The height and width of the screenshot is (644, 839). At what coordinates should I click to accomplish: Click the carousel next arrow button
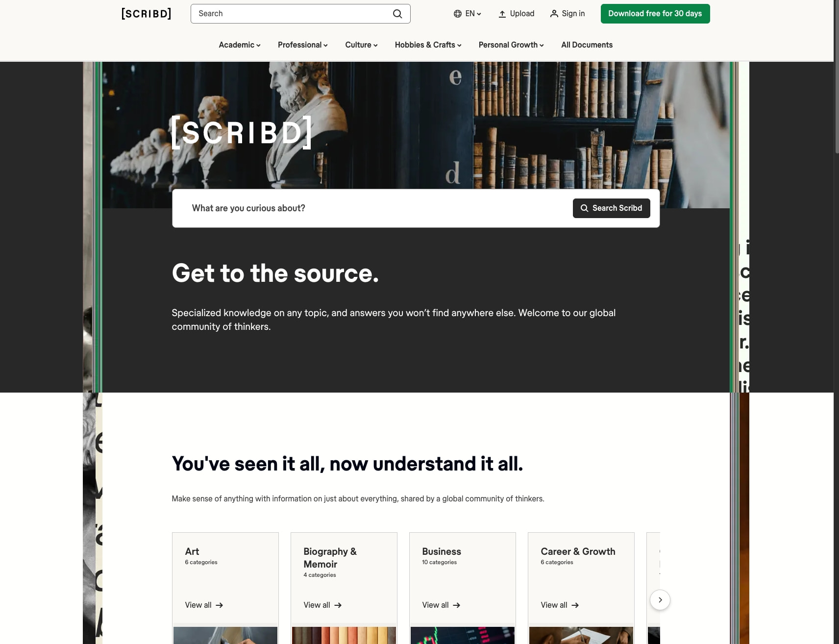click(660, 600)
